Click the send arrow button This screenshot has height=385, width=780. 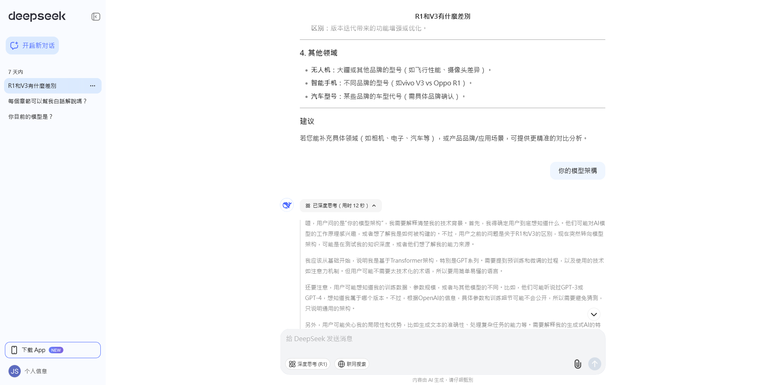tap(594, 364)
